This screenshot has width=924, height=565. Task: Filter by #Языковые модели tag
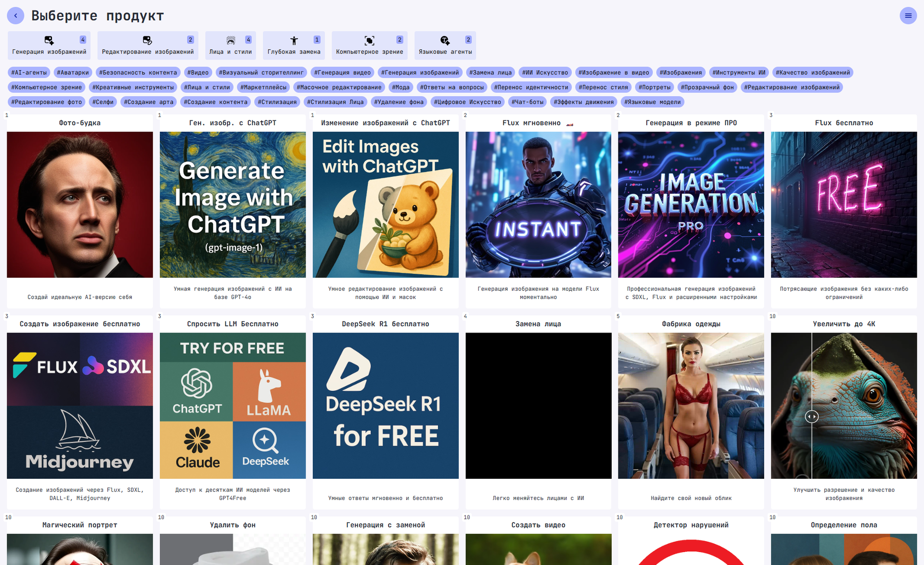(653, 102)
